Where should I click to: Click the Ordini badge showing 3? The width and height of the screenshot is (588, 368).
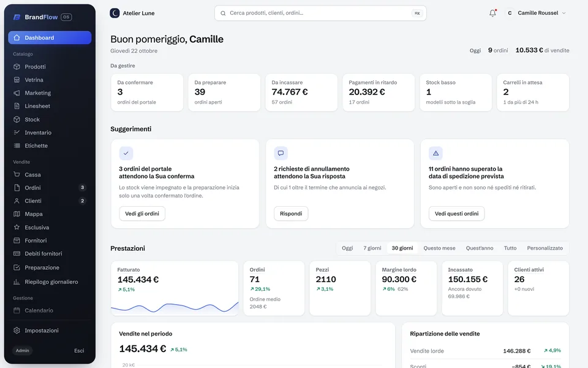tap(83, 188)
